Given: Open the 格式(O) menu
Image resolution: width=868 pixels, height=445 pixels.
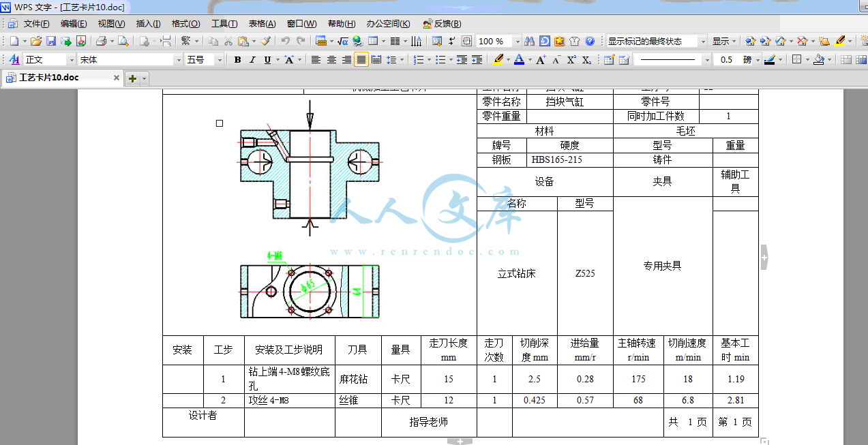Looking at the screenshot, I should pos(185,23).
